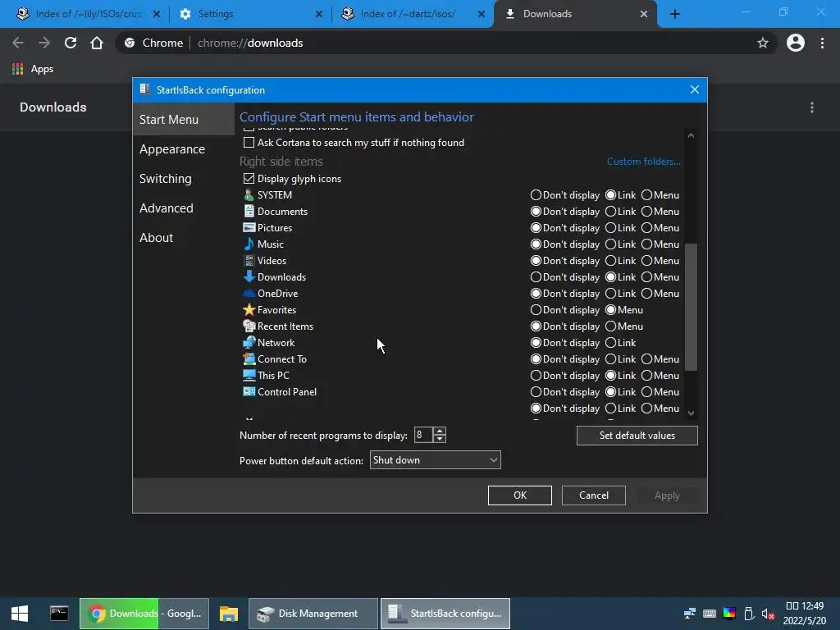Click the SYSTEM user glyph icon

(249, 195)
